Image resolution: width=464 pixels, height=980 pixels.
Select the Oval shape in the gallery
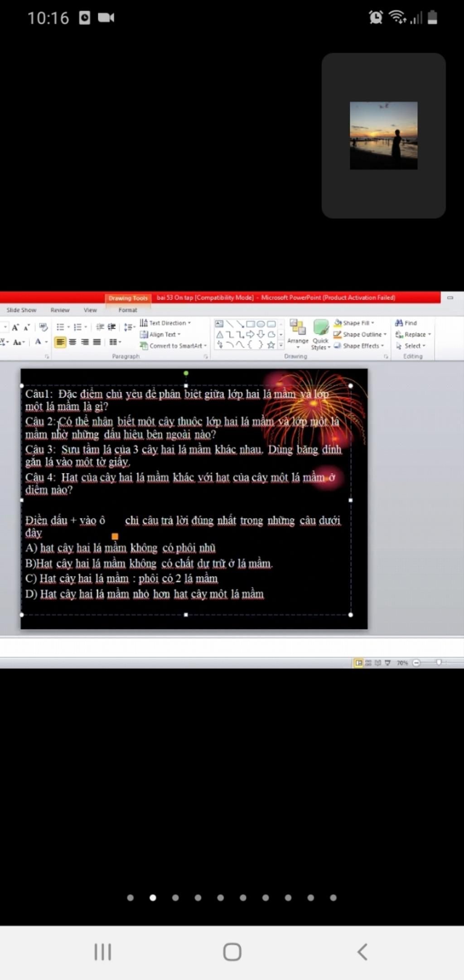point(261,324)
